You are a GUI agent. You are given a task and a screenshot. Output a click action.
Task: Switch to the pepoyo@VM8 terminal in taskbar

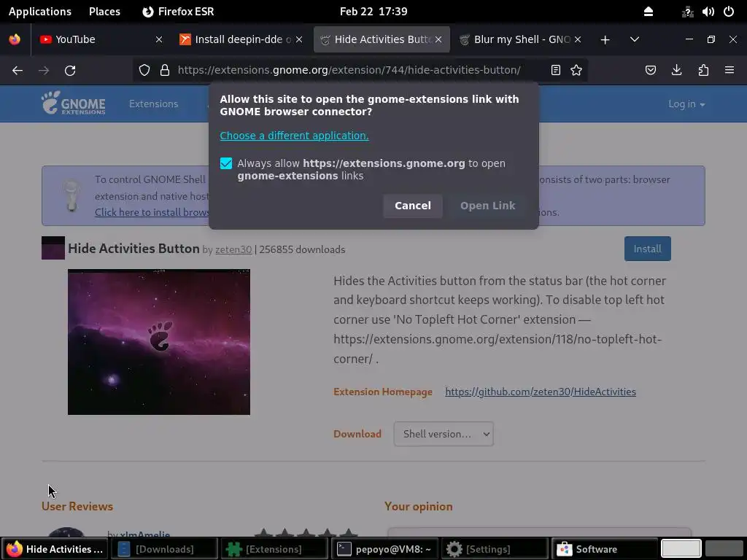(x=384, y=549)
